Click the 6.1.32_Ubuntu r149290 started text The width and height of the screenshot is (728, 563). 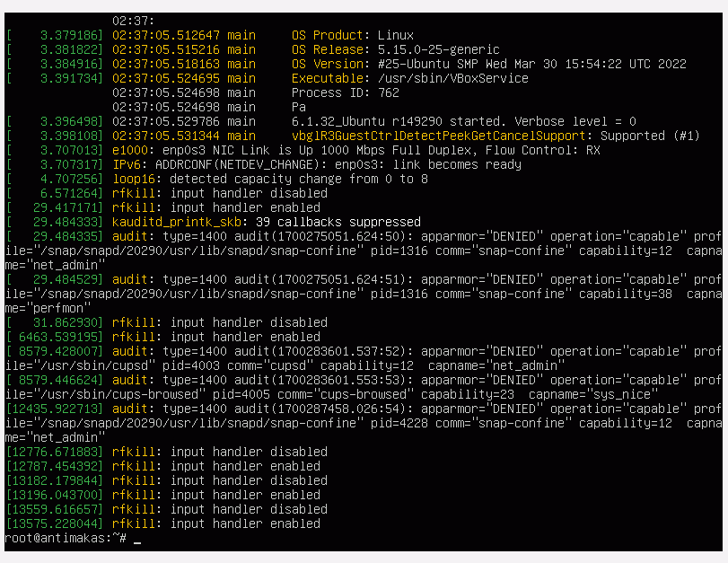399,122
